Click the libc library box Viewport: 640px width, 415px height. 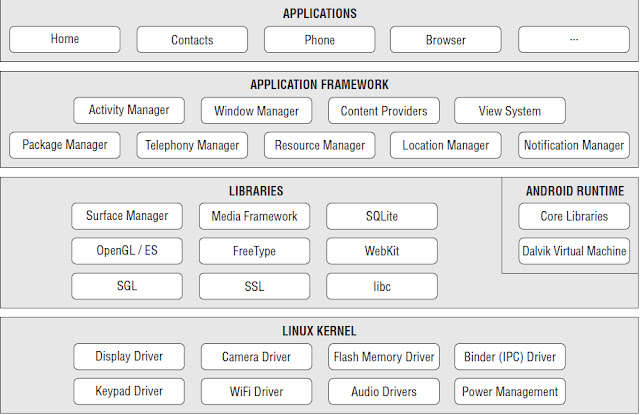pyautogui.click(x=382, y=286)
